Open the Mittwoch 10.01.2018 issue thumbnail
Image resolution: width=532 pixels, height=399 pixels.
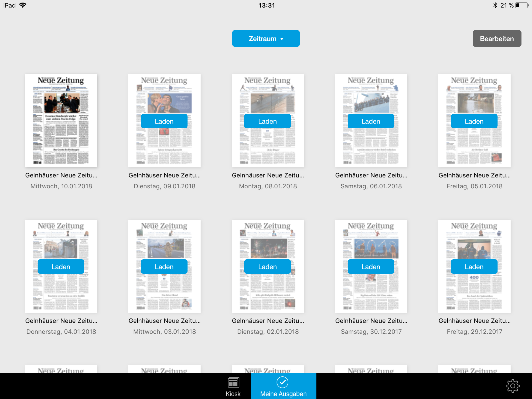click(61, 121)
